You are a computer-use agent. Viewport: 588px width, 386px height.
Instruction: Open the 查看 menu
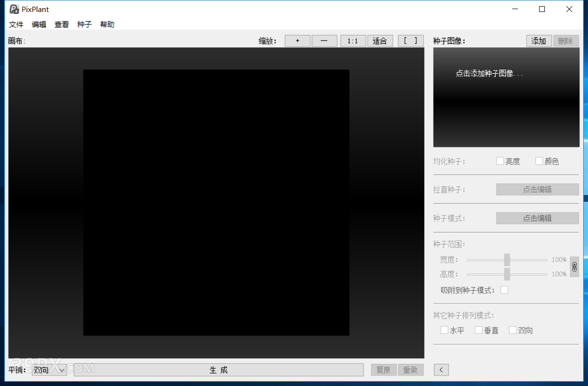point(62,24)
